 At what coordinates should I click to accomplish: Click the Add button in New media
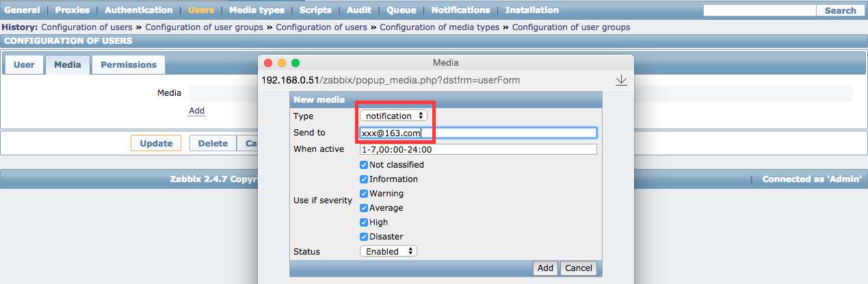(x=545, y=268)
